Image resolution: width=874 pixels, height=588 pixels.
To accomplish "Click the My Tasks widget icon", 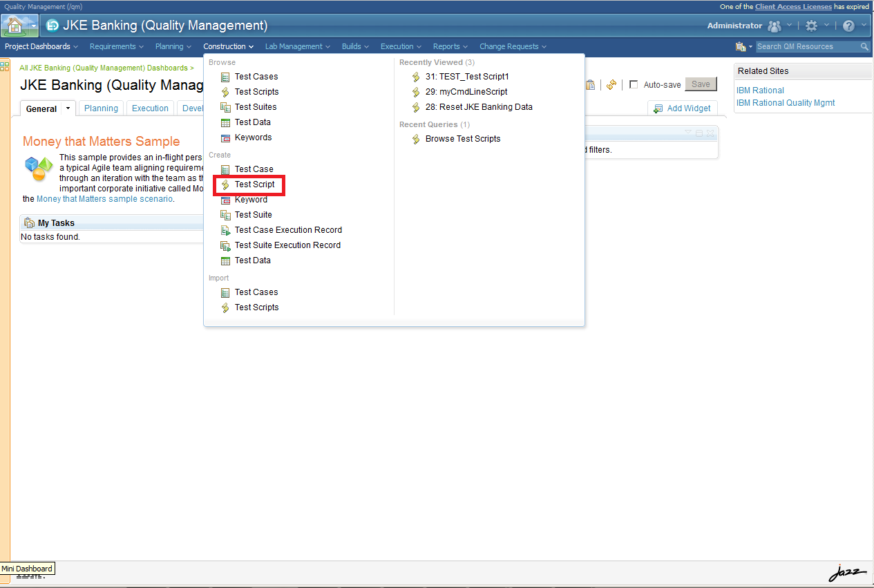I will [x=29, y=222].
